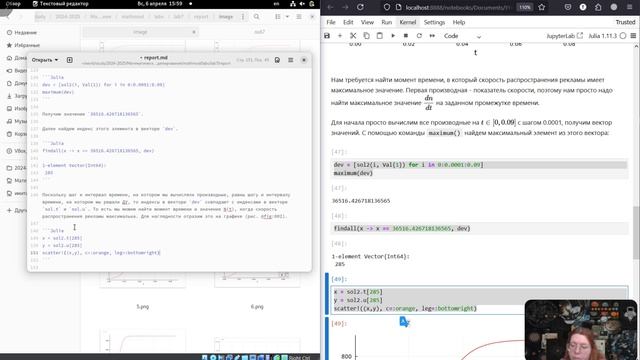Open the Edit menu in Jupyter
Viewport: 640px width, 360px height.
coord(348,22)
